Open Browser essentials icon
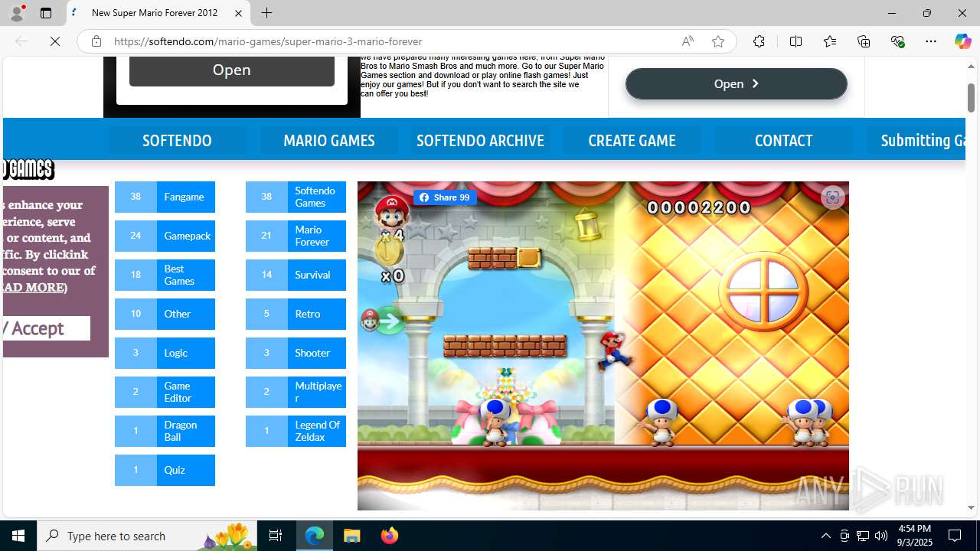980x551 pixels. click(x=897, y=41)
